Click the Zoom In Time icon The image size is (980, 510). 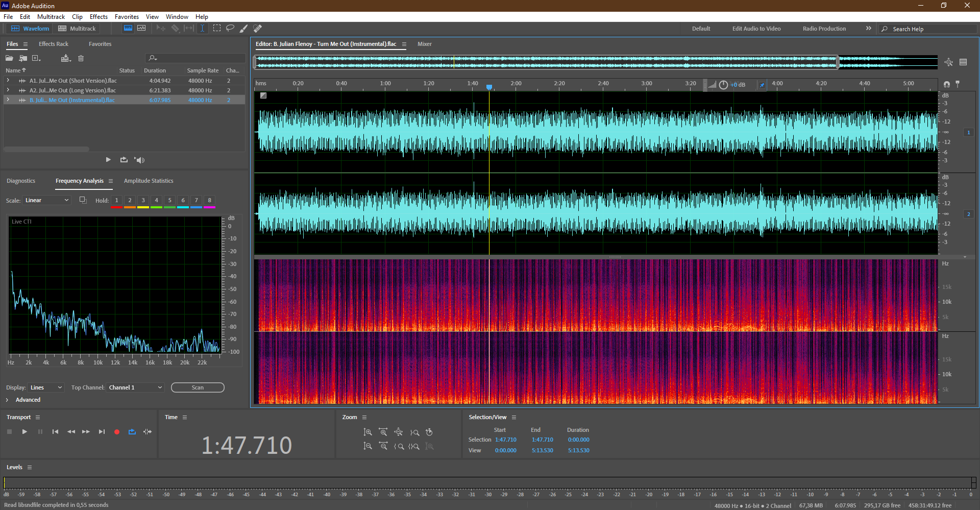click(x=383, y=432)
